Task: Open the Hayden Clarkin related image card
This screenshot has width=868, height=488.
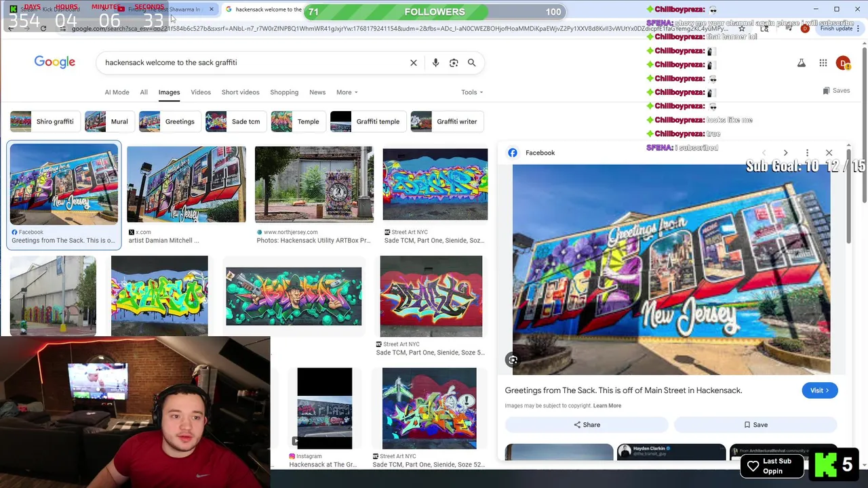Action: [x=671, y=451]
